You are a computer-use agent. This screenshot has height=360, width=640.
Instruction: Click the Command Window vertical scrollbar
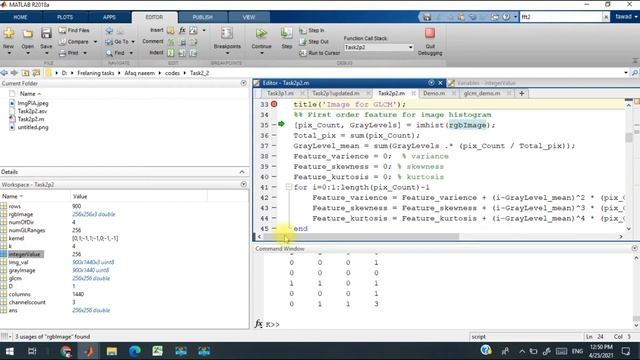[636, 290]
